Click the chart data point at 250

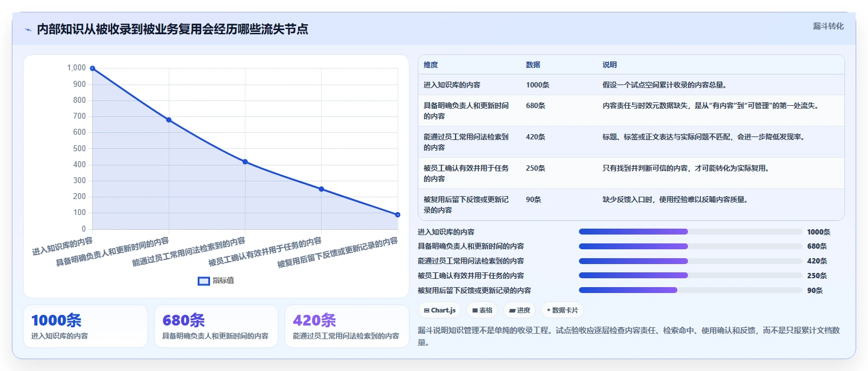pyautogui.click(x=322, y=189)
